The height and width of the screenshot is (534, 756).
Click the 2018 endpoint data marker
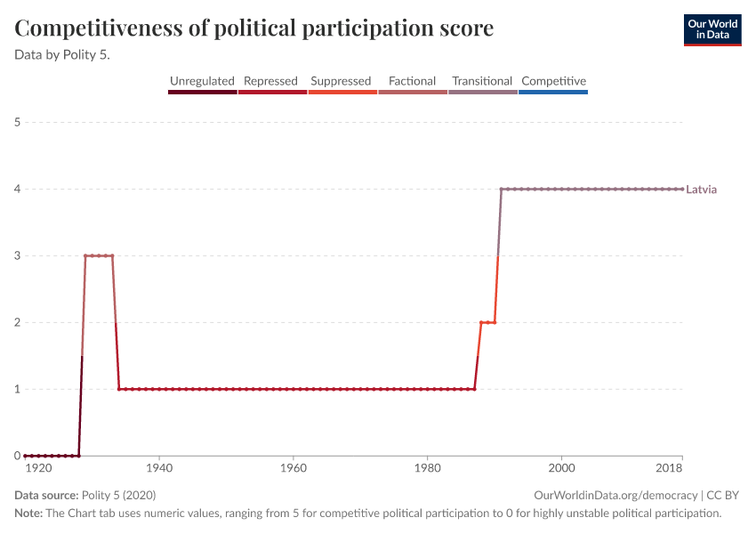[x=682, y=189]
